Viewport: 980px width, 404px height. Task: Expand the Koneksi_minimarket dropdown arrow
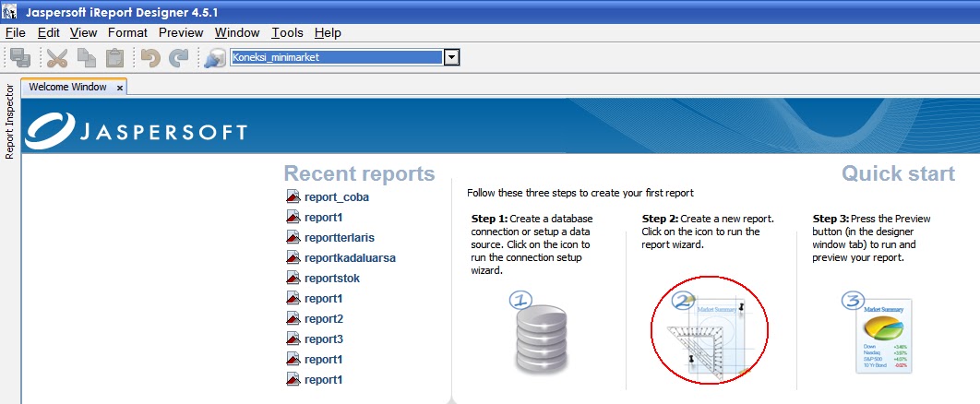[x=452, y=58]
